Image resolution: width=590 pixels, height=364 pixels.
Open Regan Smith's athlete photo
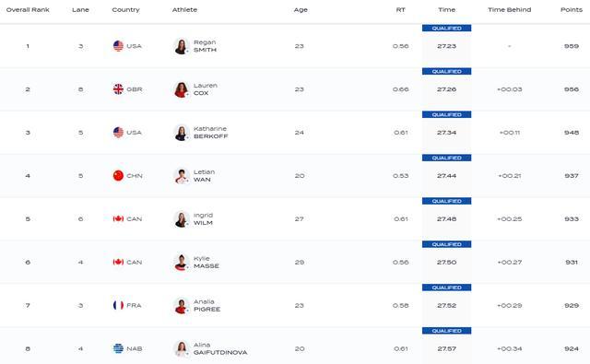pos(182,46)
